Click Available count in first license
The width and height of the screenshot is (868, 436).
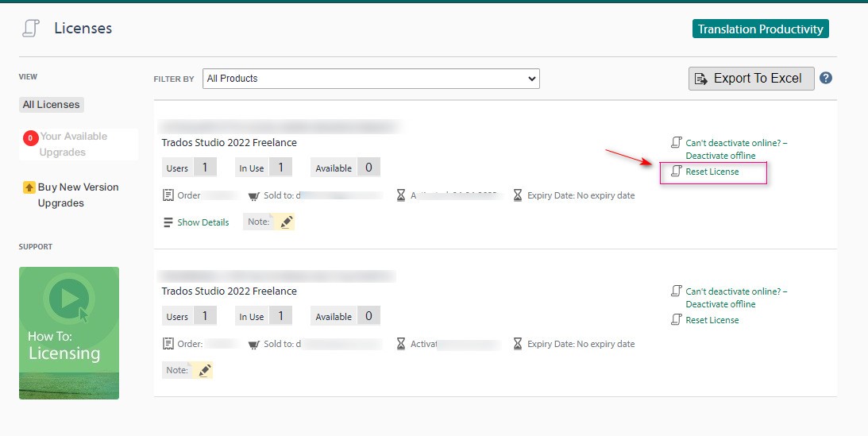pyautogui.click(x=368, y=167)
